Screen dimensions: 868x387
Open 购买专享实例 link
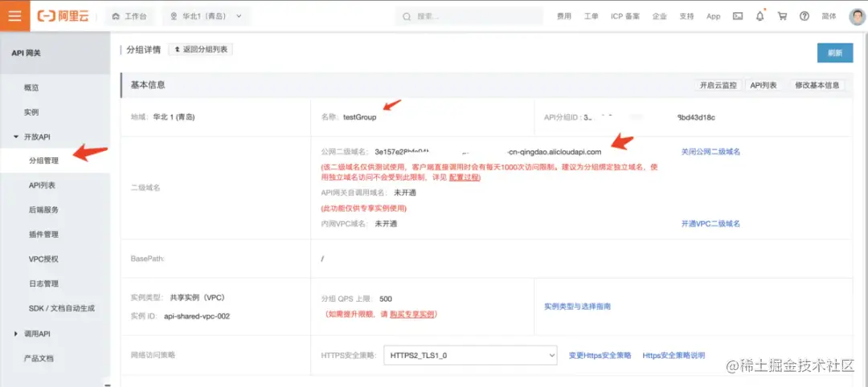pos(412,314)
